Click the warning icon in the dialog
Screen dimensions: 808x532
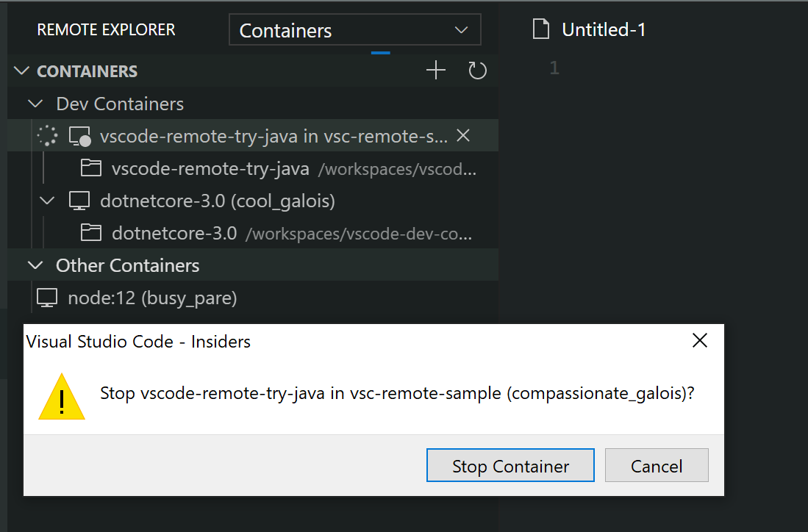click(62, 398)
